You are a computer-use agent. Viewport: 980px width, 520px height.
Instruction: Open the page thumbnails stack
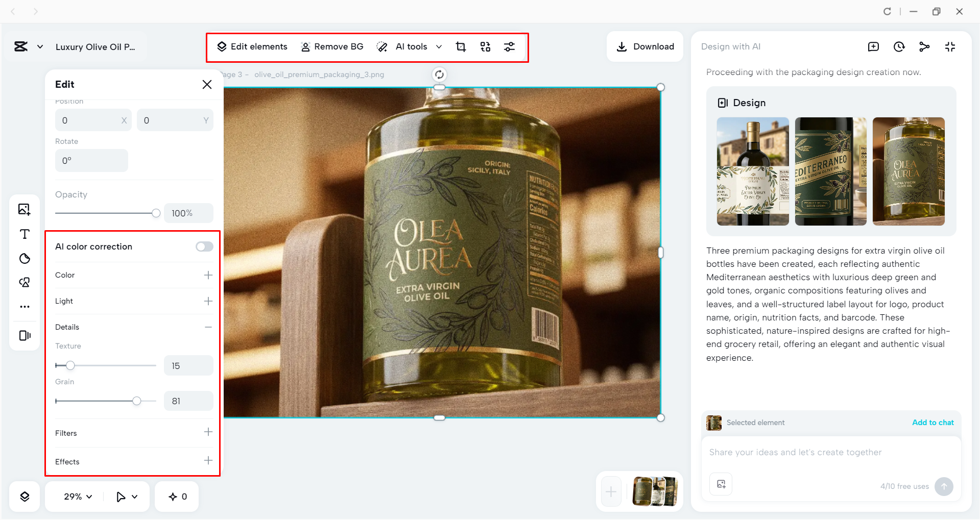(x=655, y=491)
